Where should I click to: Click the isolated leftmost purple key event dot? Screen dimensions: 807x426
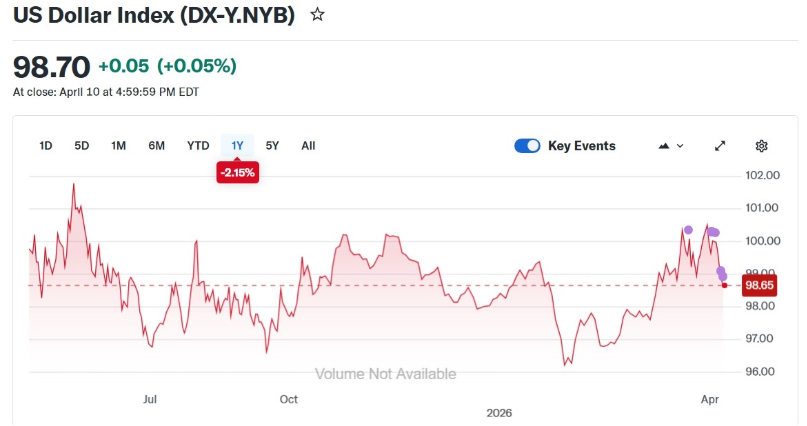(688, 230)
